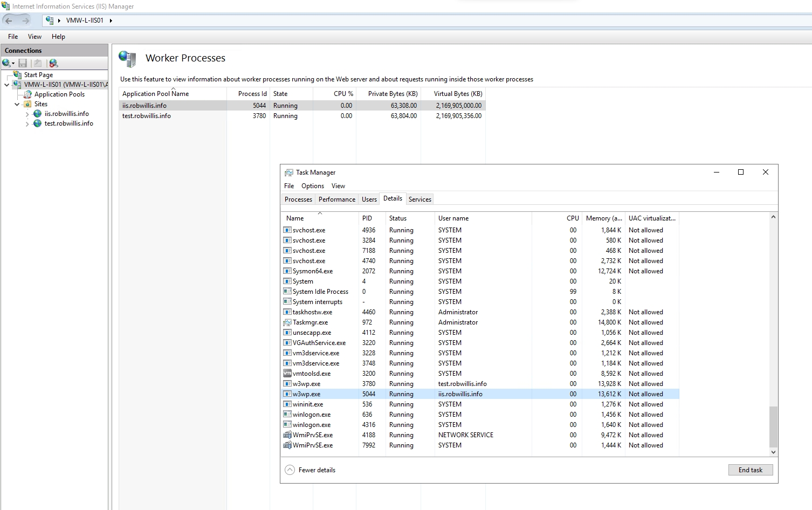This screenshot has width=812, height=510.
Task: Select svchost.exe with PID 7188
Action: point(480,251)
